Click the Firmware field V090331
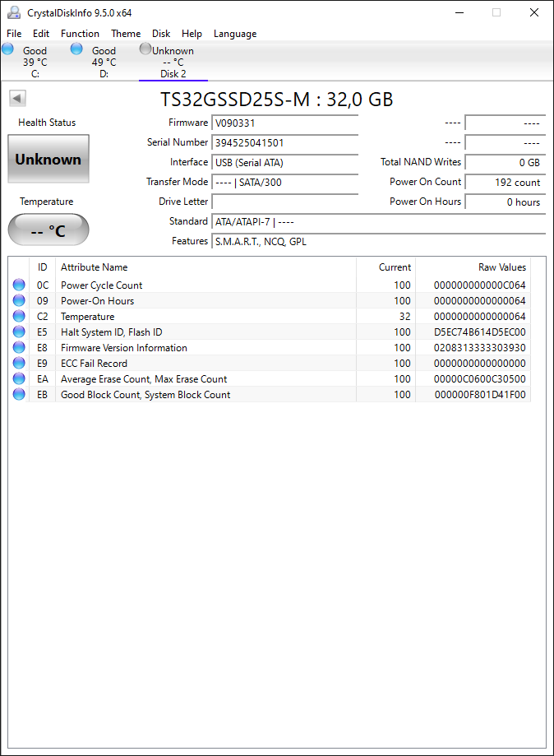554x756 pixels. [284, 123]
